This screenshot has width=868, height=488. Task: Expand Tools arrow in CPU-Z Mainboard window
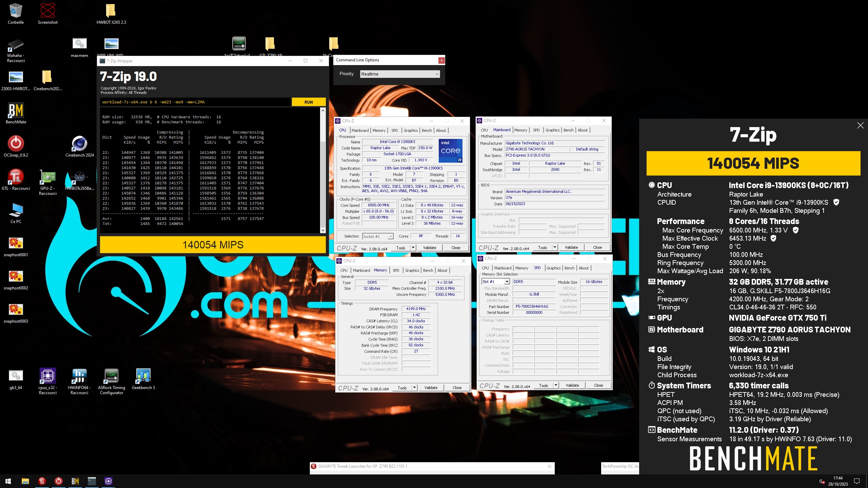tap(555, 247)
